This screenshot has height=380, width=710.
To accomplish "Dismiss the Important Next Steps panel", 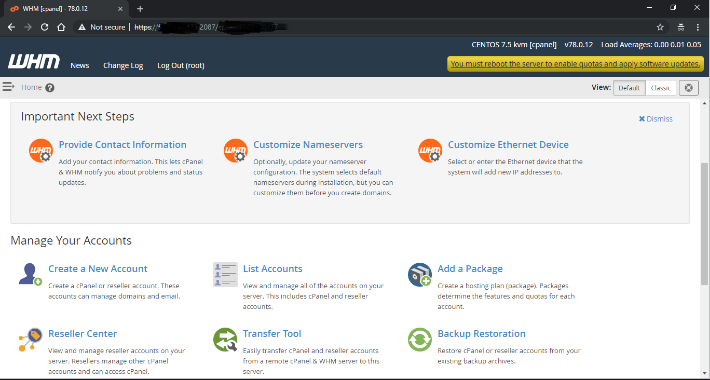I will pyautogui.click(x=655, y=119).
